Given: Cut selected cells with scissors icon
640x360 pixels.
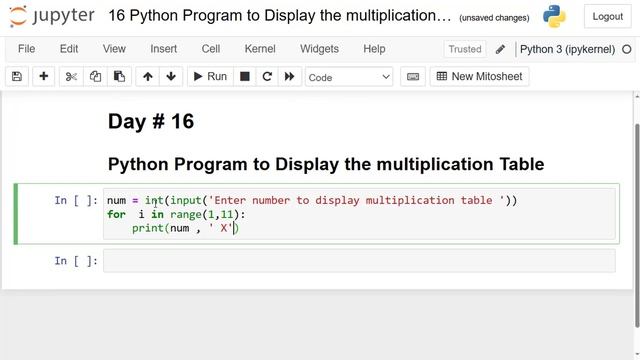Looking at the screenshot, I should pyautogui.click(x=71, y=76).
